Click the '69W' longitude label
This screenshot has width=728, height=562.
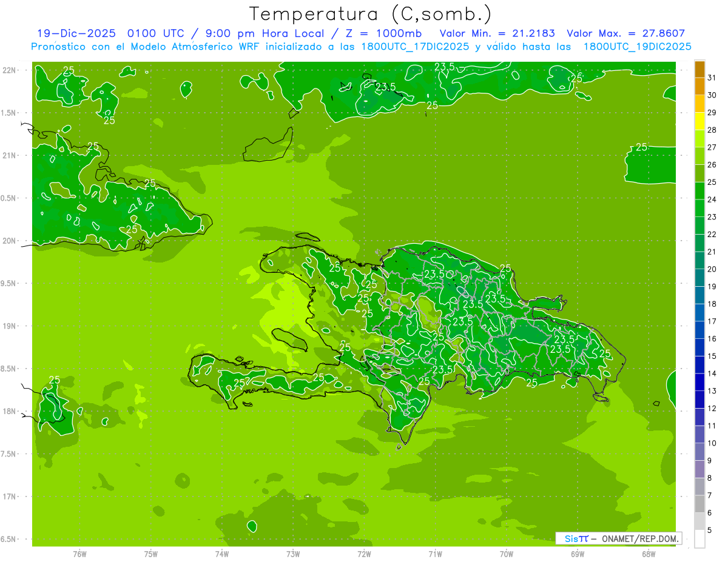click(x=578, y=554)
